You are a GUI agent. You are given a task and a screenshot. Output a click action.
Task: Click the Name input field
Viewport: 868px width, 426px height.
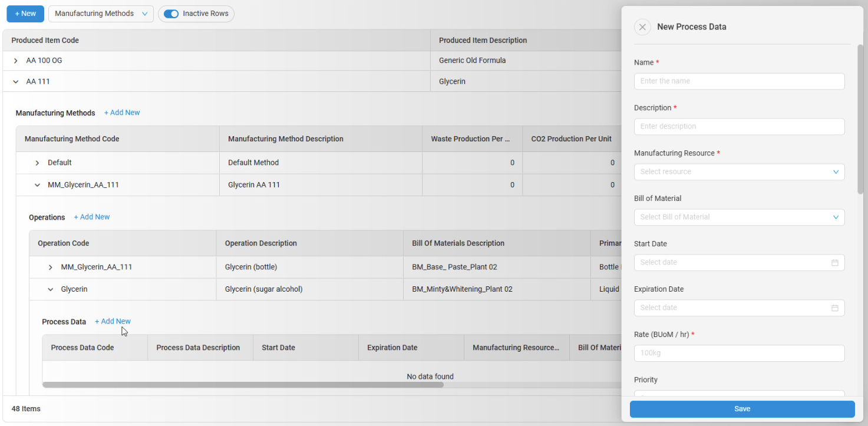739,81
